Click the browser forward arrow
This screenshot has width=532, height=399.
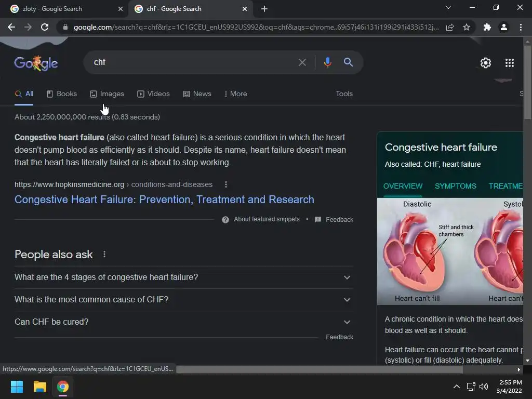click(28, 27)
